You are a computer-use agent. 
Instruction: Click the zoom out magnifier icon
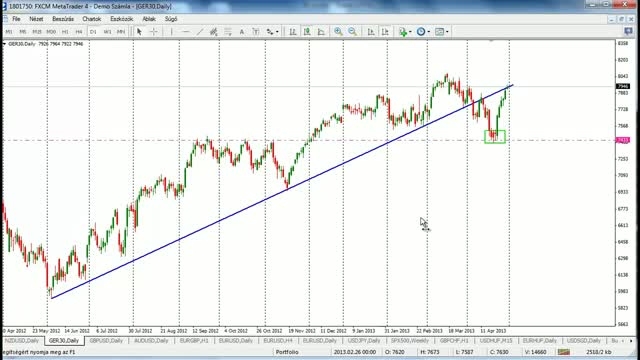[352, 31]
